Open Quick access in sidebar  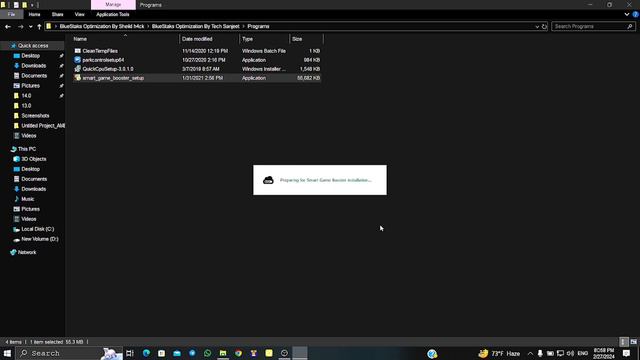pyautogui.click(x=33, y=46)
